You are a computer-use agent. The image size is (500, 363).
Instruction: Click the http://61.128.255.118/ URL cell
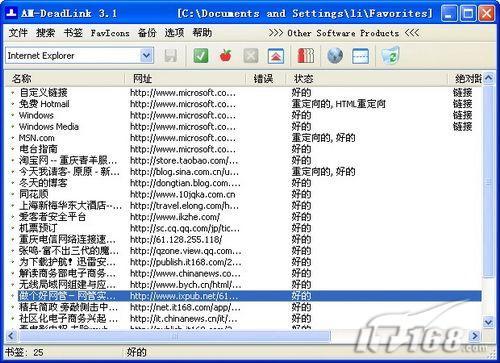click(x=176, y=239)
